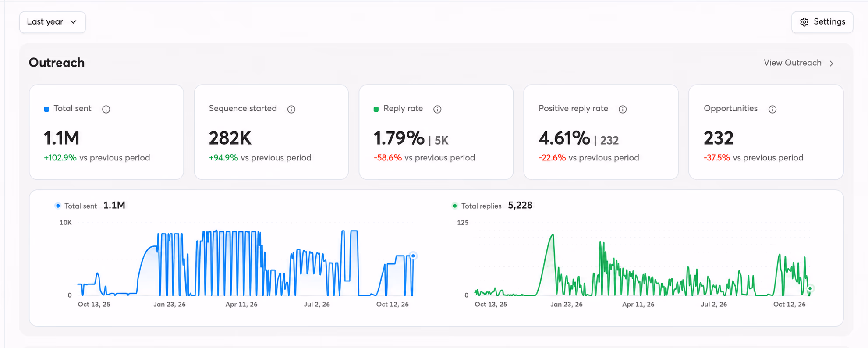Open the Settings button
Screen dimensions: 868x348
pos(822,22)
